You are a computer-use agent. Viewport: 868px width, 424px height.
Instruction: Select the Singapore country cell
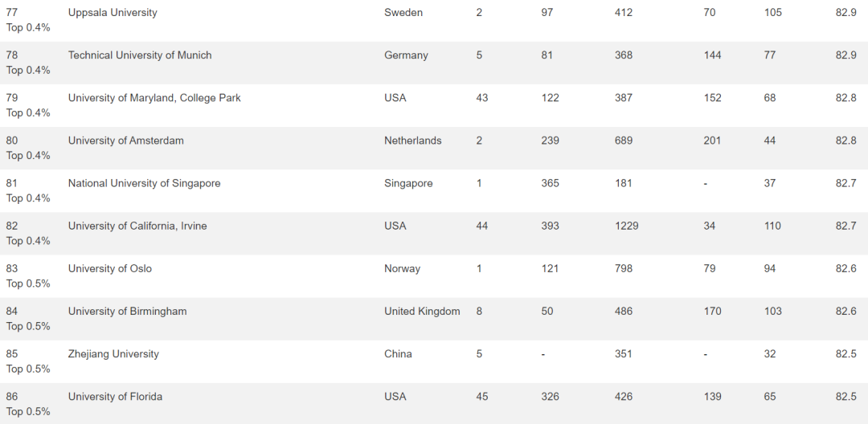(x=408, y=184)
